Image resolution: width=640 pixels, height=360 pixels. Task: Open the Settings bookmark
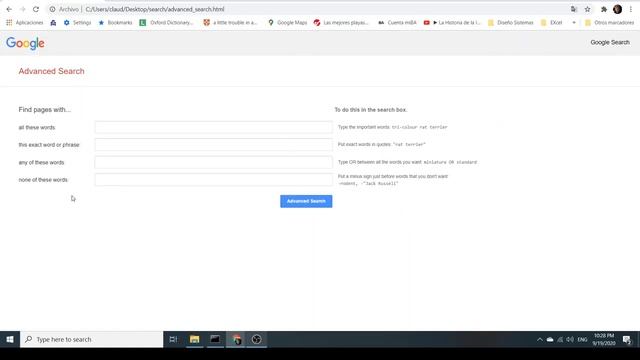click(77, 22)
